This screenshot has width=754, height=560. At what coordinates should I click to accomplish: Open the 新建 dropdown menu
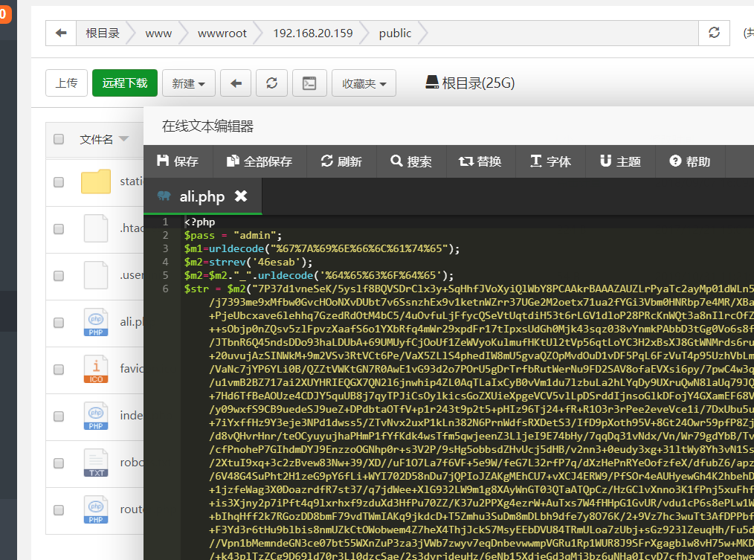coord(189,83)
